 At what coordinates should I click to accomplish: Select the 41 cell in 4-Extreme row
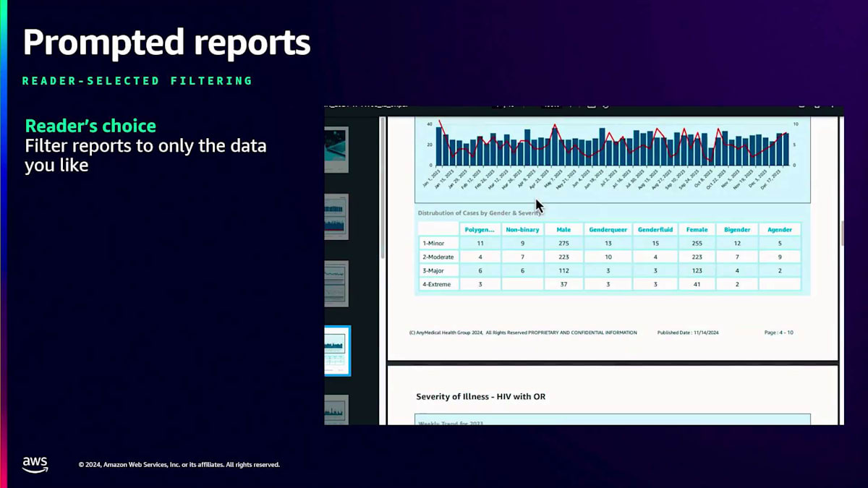click(697, 285)
